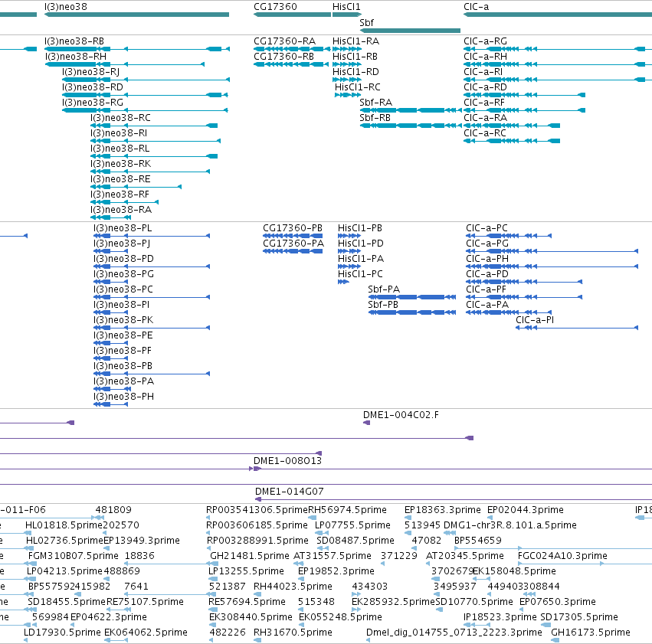The image size is (652, 644).
Task: Select clone end GH21481.5prime
Action: point(250,556)
